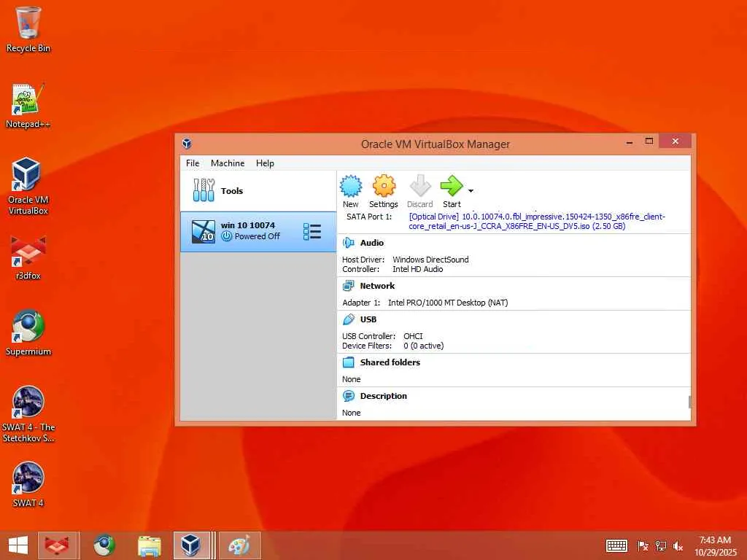This screenshot has height=560, width=747.
Task: Click the Intel HD Audio controller value
Action: click(418, 269)
